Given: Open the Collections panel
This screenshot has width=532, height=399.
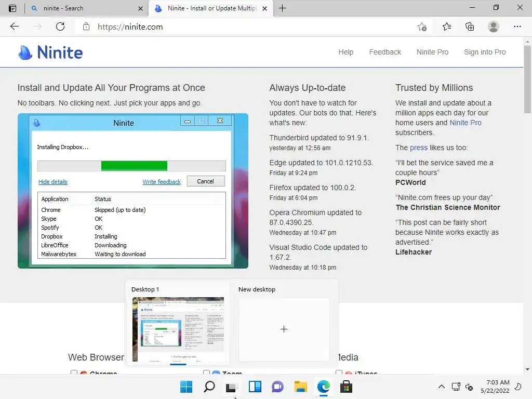Looking at the screenshot, I should click(x=470, y=26).
